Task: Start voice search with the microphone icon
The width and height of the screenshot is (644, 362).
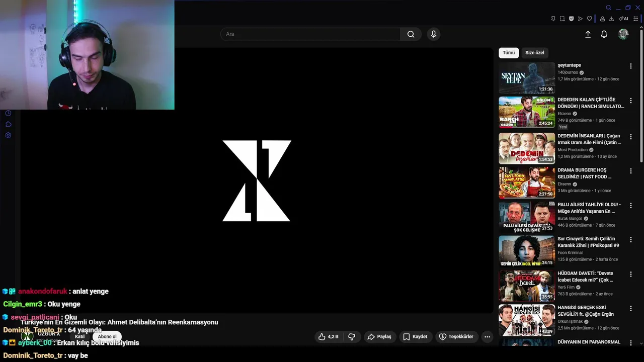Action: point(434,34)
